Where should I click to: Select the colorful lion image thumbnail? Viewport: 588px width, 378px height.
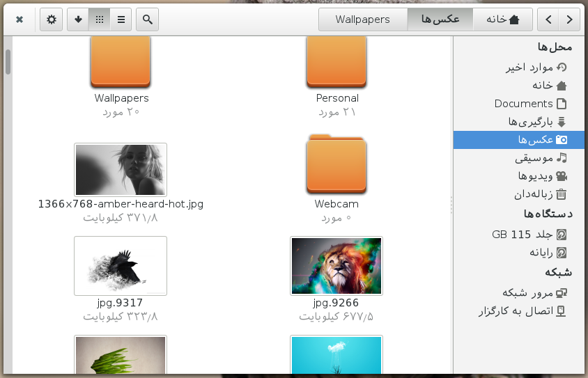tap(336, 265)
